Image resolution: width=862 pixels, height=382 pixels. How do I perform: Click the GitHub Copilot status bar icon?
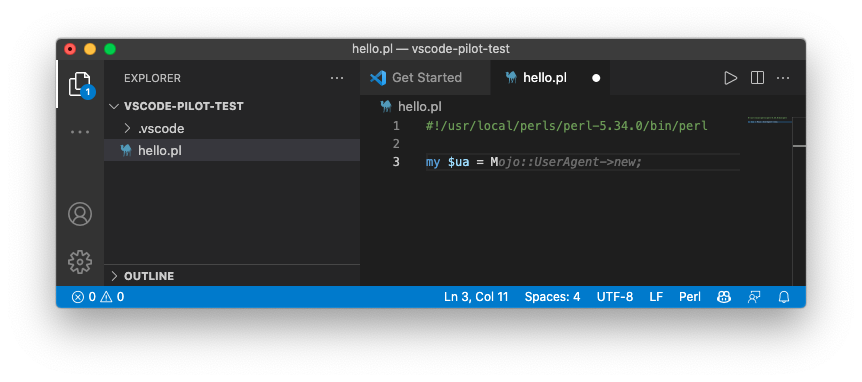pyautogui.click(x=723, y=297)
